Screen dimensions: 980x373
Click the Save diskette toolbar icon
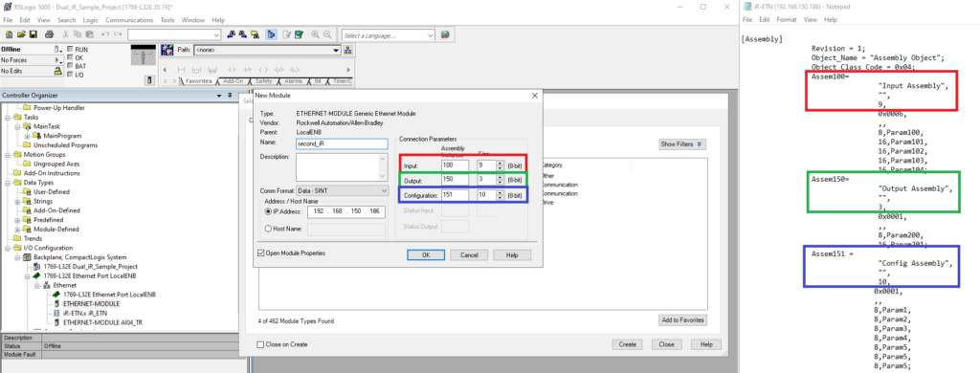[33, 34]
